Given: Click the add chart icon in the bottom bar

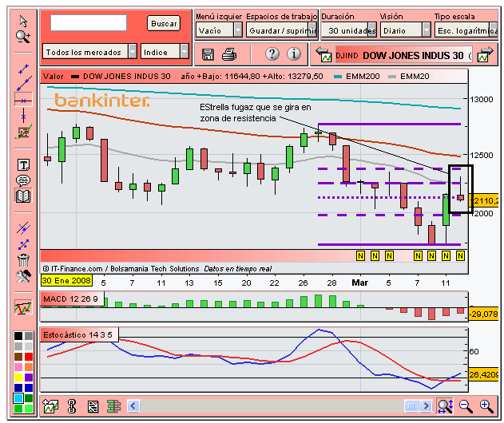Looking at the screenshot, I should pyautogui.click(x=50, y=406).
